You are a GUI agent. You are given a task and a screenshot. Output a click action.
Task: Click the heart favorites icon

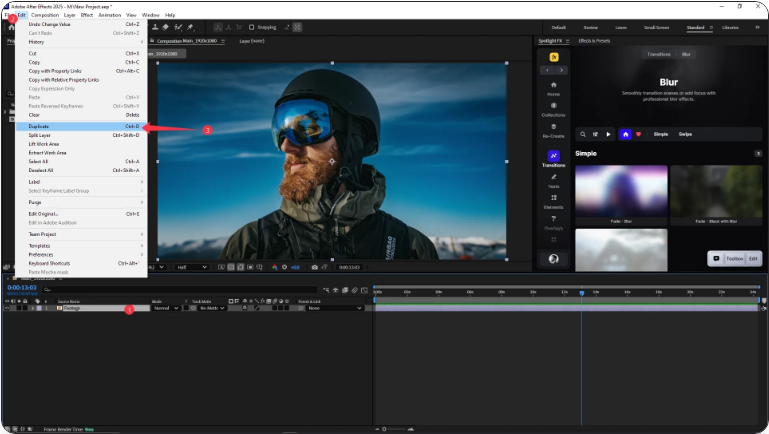click(x=639, y=133)
